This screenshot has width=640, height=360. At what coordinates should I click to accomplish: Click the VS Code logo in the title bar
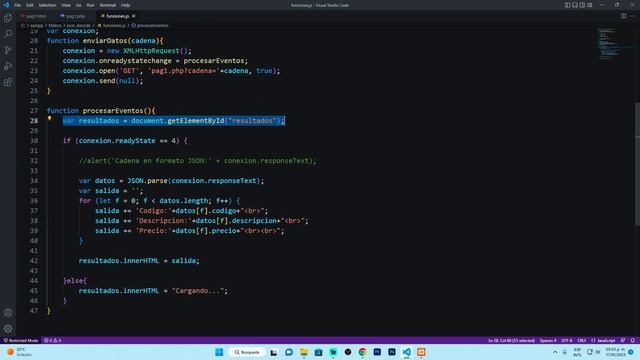pyautogui.click(x=6, y=5)
